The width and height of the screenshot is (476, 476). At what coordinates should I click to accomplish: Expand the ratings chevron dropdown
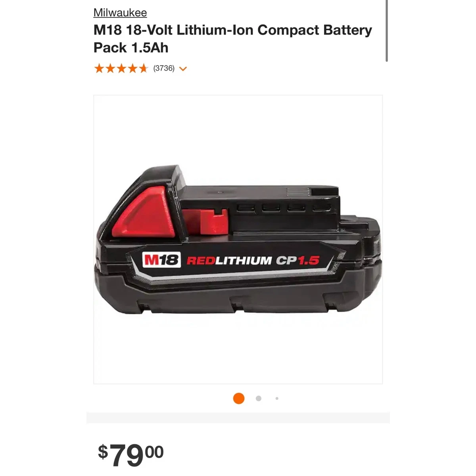pyautogui.click(x=183, y=69)
